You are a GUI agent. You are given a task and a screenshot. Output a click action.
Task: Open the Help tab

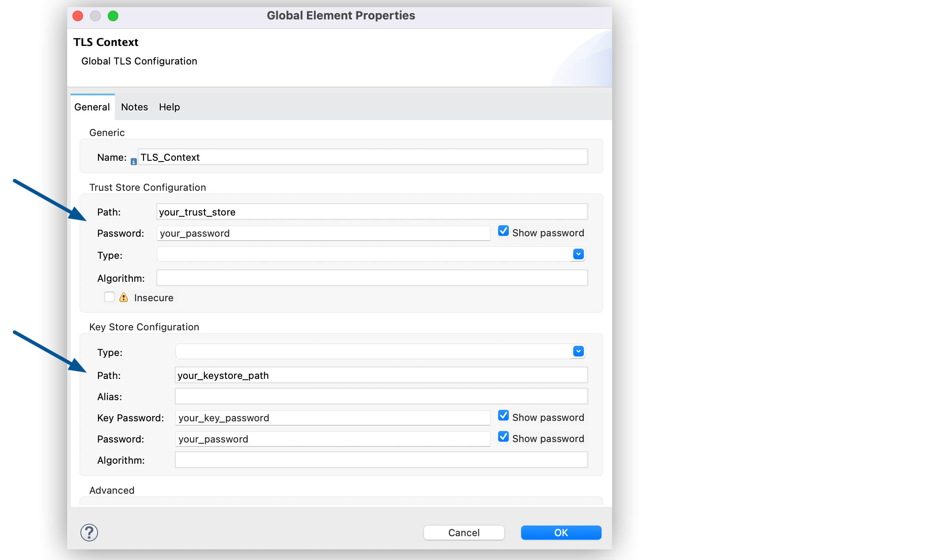point(169,107)
